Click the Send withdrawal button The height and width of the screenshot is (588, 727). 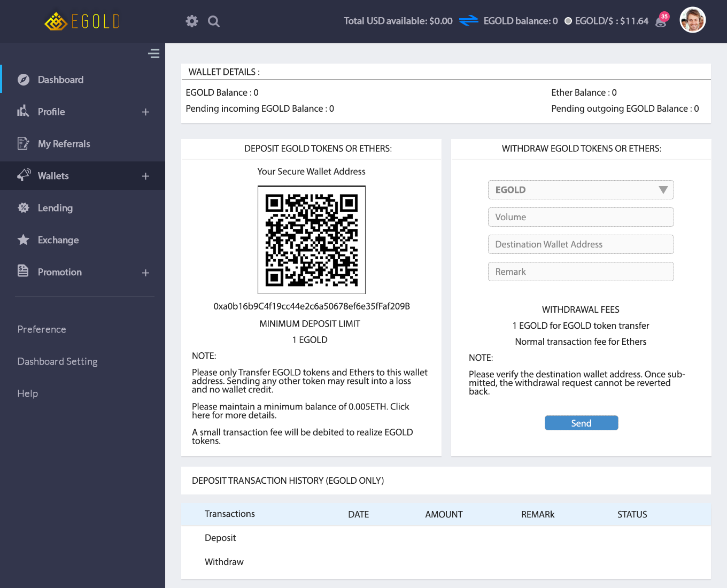coord(582,423)
